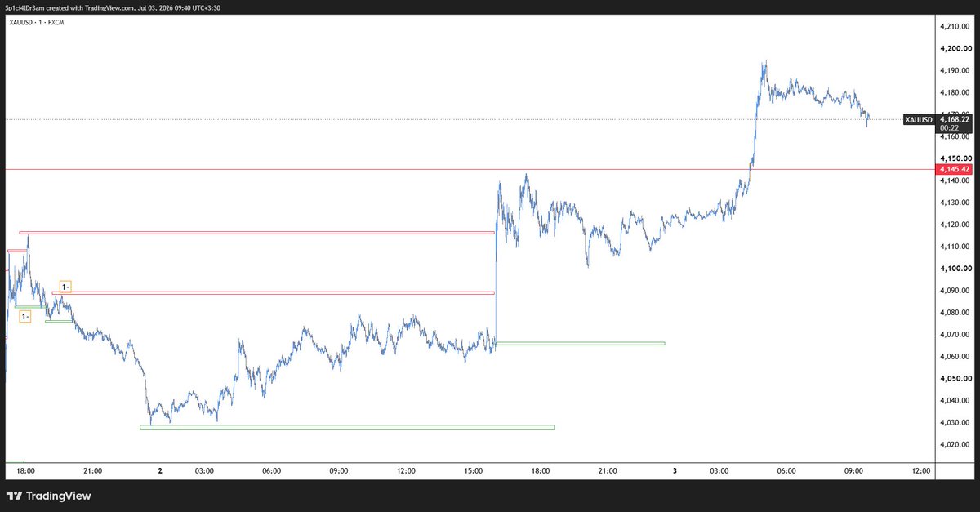Image resolution: width=980 pixels, height=512 pixels.
Task: Click the day 3 date label on time axis
Action: pos(675,471)
